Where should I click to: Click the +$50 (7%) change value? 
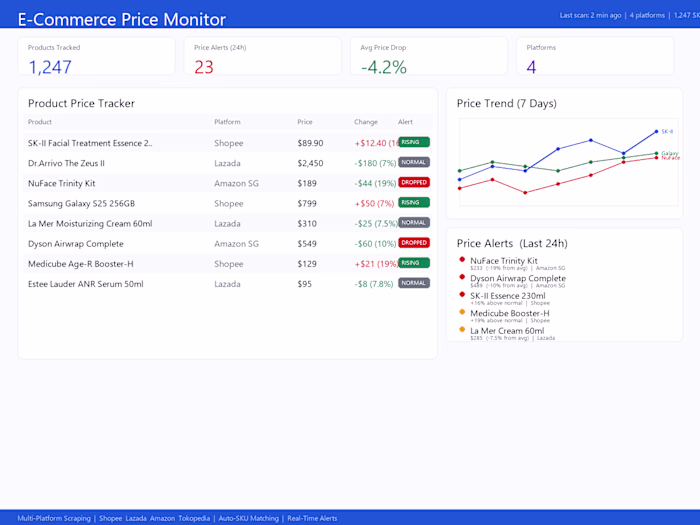pyautogui.click(x=374, y=204)
